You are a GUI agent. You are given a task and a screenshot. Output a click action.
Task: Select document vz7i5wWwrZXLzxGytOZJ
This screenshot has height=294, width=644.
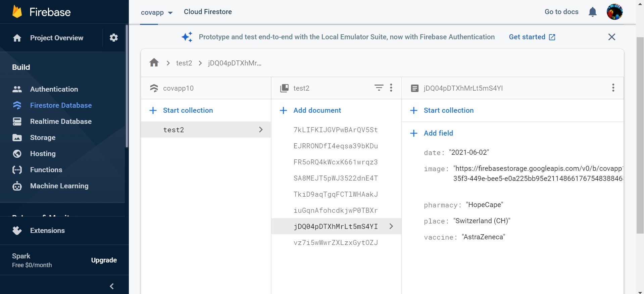click(336, 243)
